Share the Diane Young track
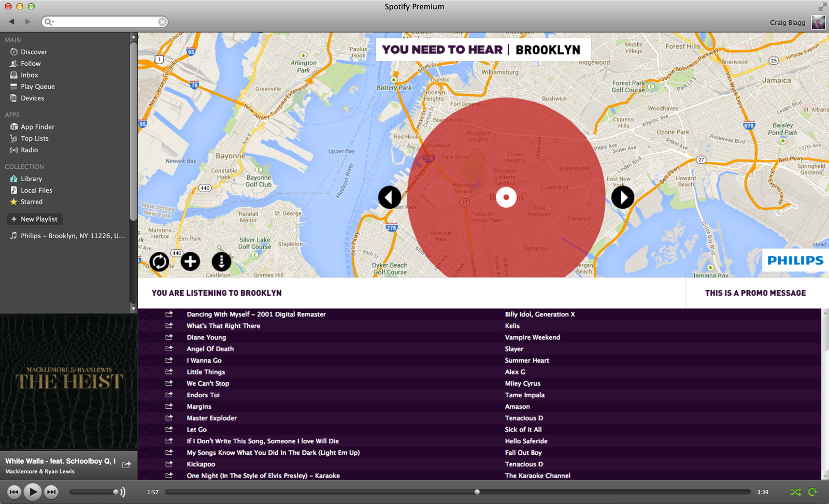The height and width of the screenshot is (504, 829). (x=169, y=337)
